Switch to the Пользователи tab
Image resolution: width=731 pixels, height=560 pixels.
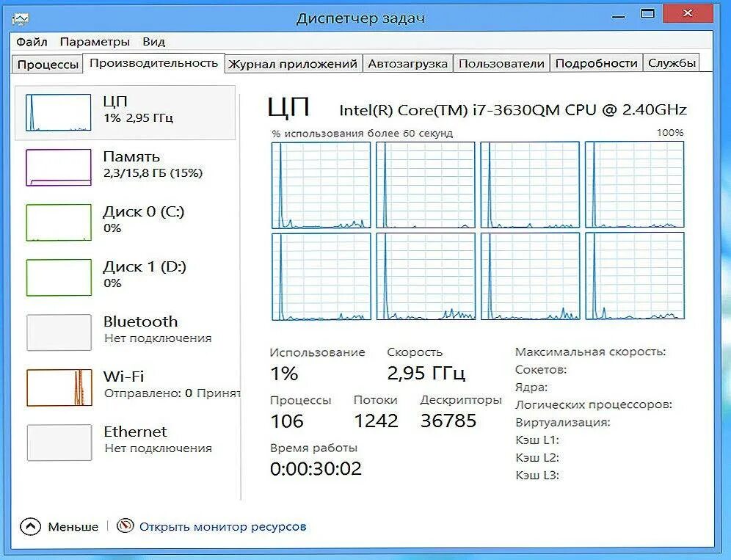501,63
